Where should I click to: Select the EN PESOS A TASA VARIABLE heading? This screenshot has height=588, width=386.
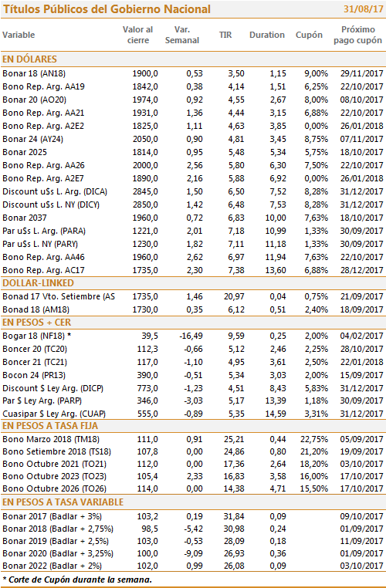(63, 502)
